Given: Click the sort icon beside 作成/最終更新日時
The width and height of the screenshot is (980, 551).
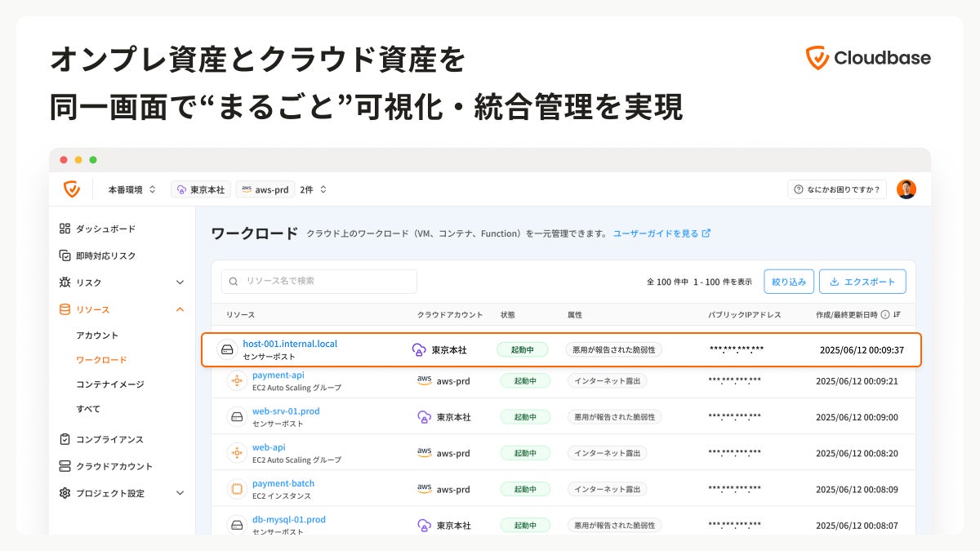Looking at the screenshot, I should 898,314.
